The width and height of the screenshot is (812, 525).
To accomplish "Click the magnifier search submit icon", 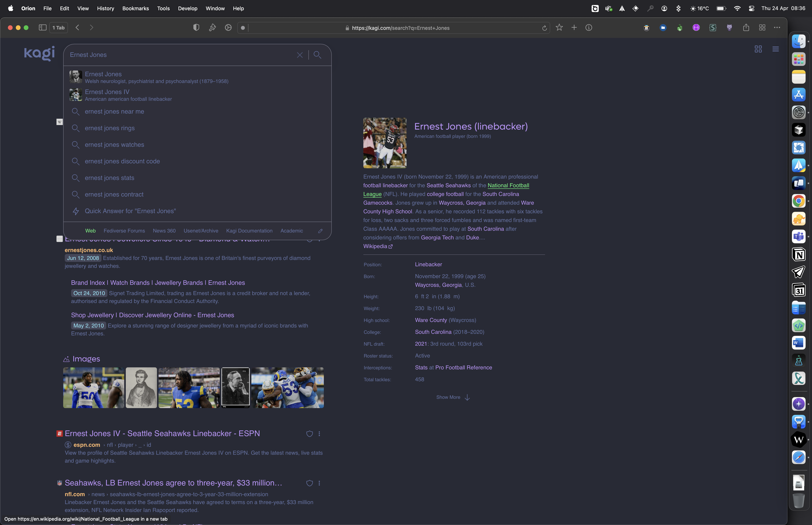I will [x=317, y=55].
